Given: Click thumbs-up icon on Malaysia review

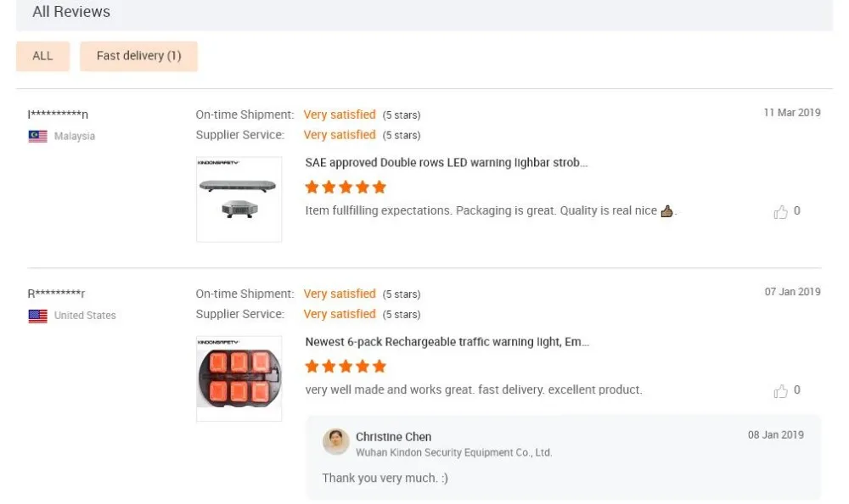Looking at the screenshot, I should [x=781, y=212].
